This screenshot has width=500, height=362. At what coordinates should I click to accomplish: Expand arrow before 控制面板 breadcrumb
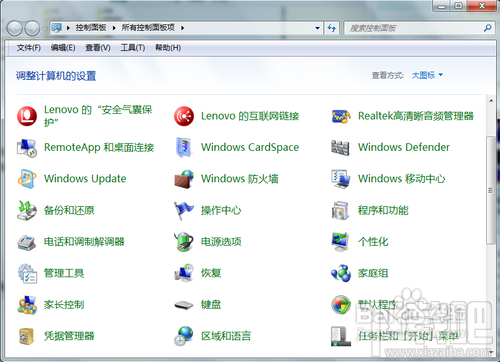click(68, 28)
